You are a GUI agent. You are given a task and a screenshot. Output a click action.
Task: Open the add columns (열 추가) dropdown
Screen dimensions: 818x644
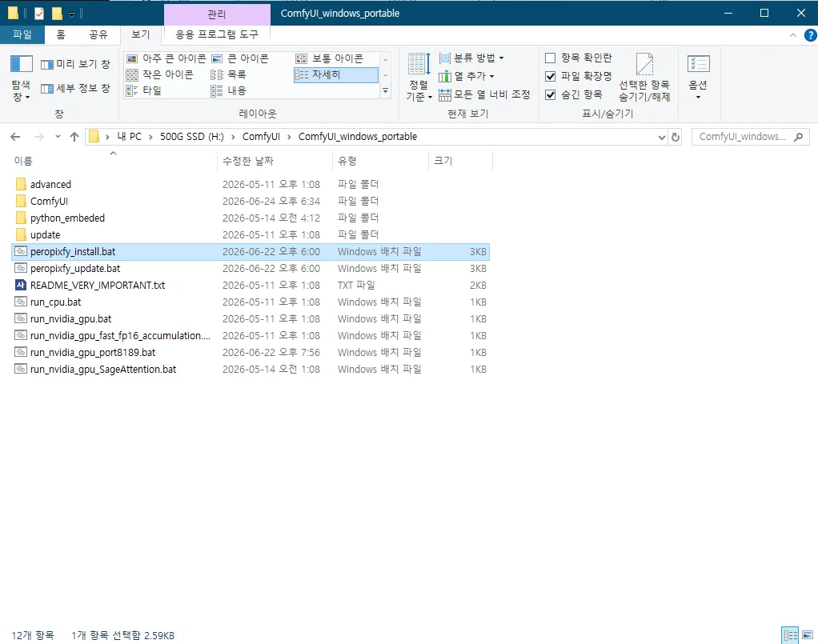pyautogui.click(x=467, y=76)
